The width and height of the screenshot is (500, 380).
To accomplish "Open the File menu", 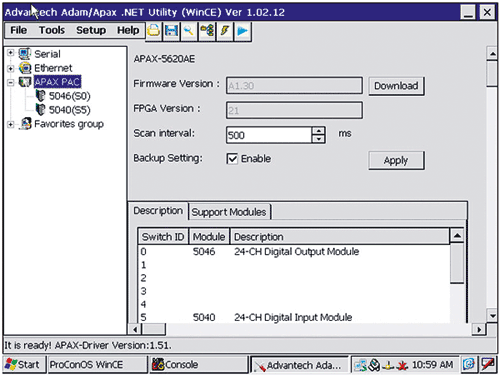I will [18, 30].
